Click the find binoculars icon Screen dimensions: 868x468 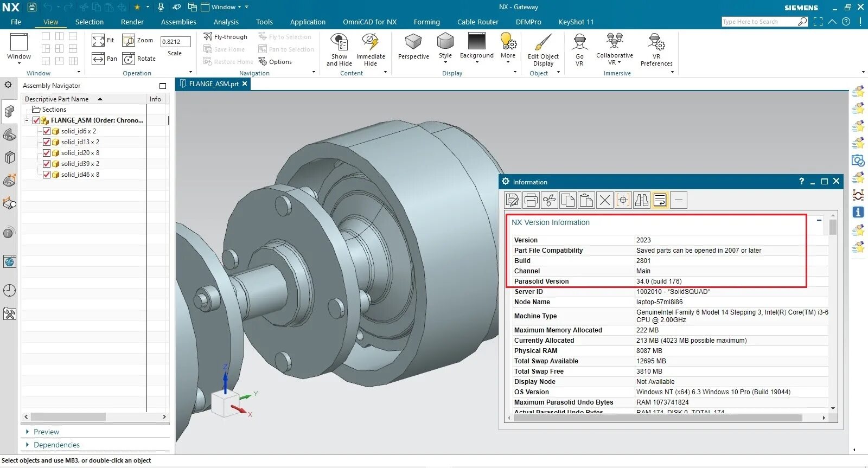(x=642, y=200)
